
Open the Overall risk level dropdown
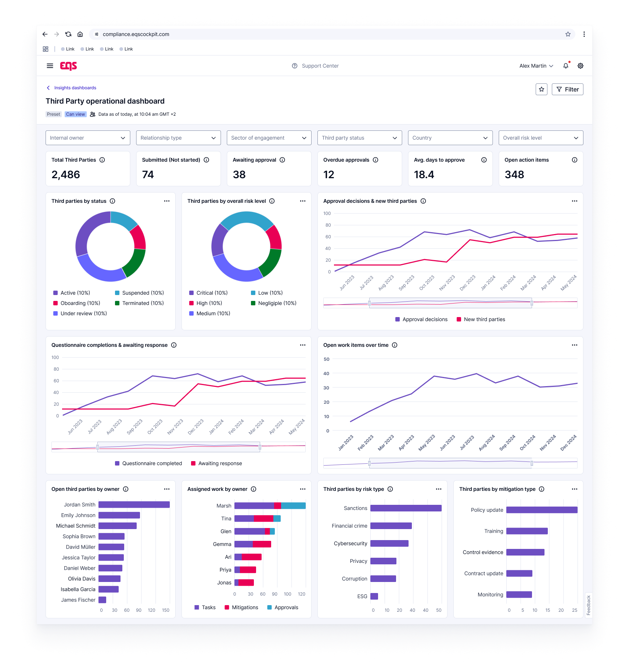[541, 138]
